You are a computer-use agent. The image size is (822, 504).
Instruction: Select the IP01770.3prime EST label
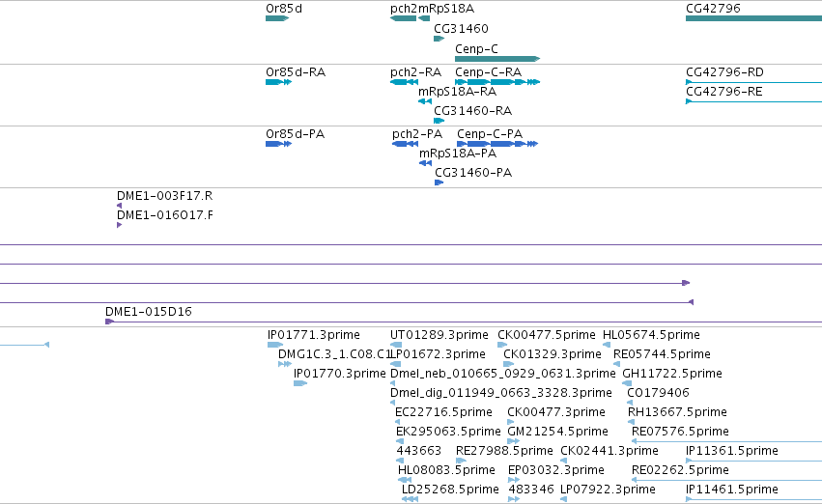(x=340, y=374)
